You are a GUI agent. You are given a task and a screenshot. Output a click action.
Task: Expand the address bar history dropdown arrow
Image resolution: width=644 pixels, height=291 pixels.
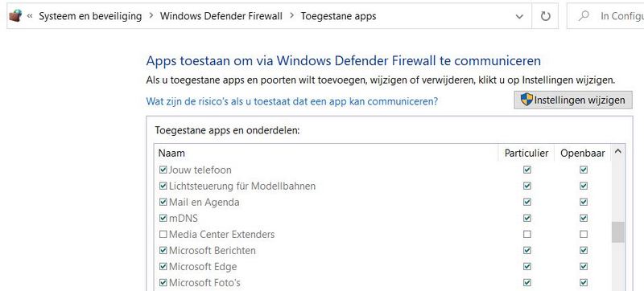pyautogui.click(x=519, y=16)
